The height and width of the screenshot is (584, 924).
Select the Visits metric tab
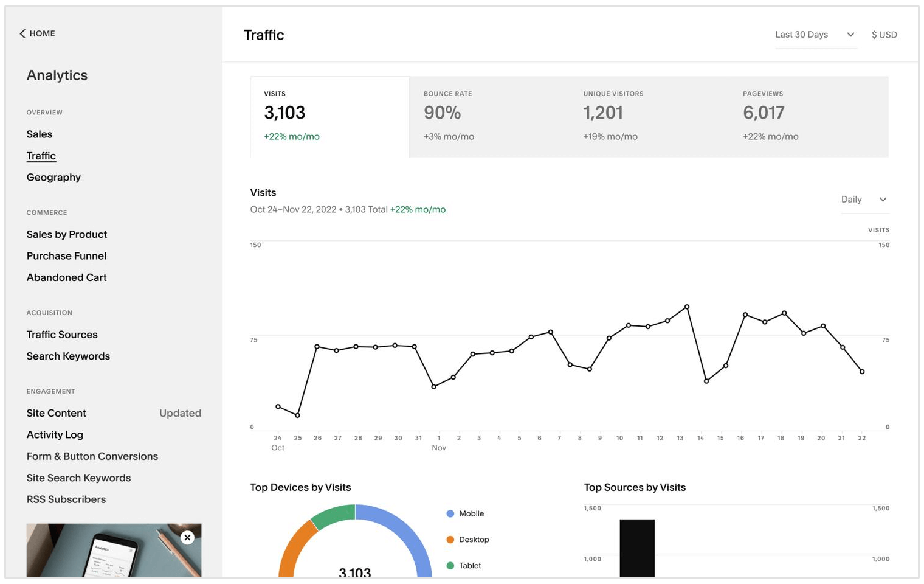tap(329, 116)
